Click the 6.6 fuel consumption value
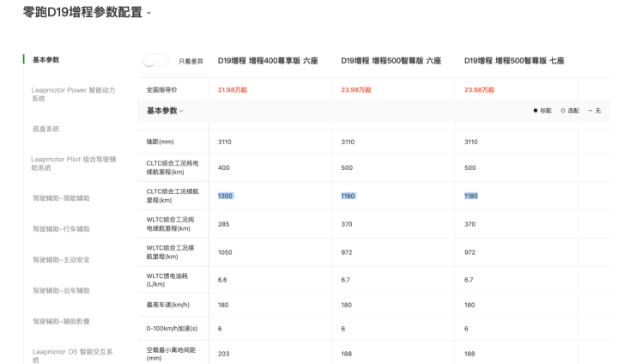Image resolution: width=618 pixels, height=364 pixels. click(x=222, y=280)
